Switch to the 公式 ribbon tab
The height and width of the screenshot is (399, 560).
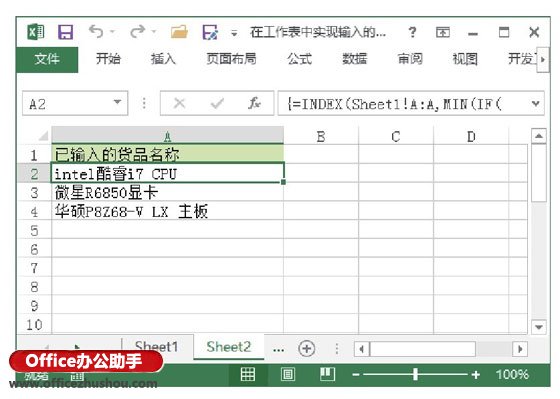coord(299,59)
